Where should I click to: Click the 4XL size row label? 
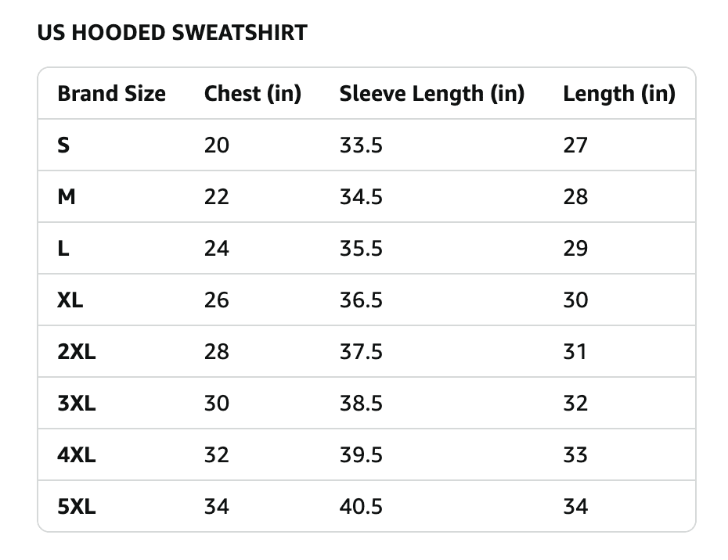(x=76, y=455)
